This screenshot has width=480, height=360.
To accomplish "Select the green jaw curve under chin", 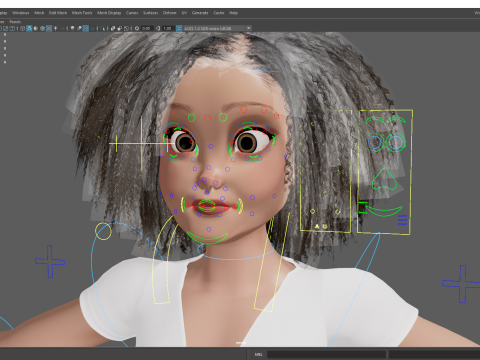I will pyautogui.click(x=207, y=237).
